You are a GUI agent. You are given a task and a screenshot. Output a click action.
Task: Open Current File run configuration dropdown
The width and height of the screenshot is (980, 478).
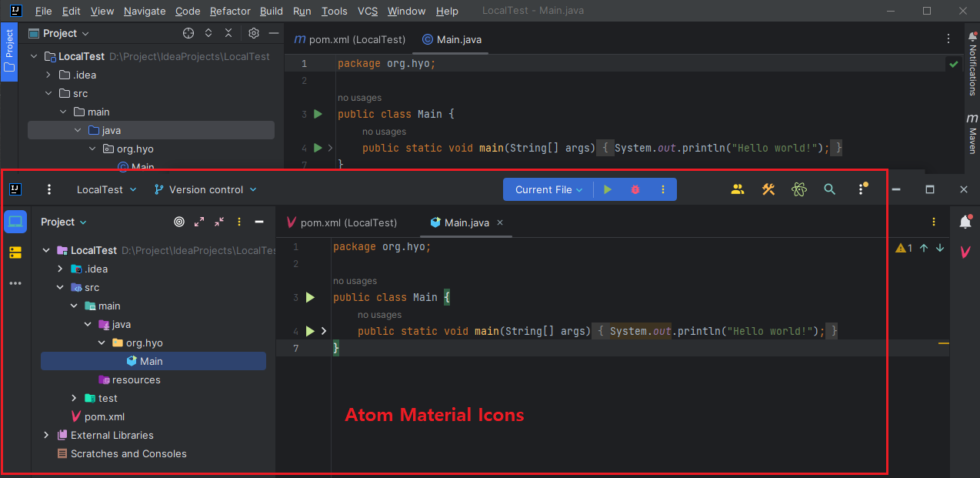548,189
